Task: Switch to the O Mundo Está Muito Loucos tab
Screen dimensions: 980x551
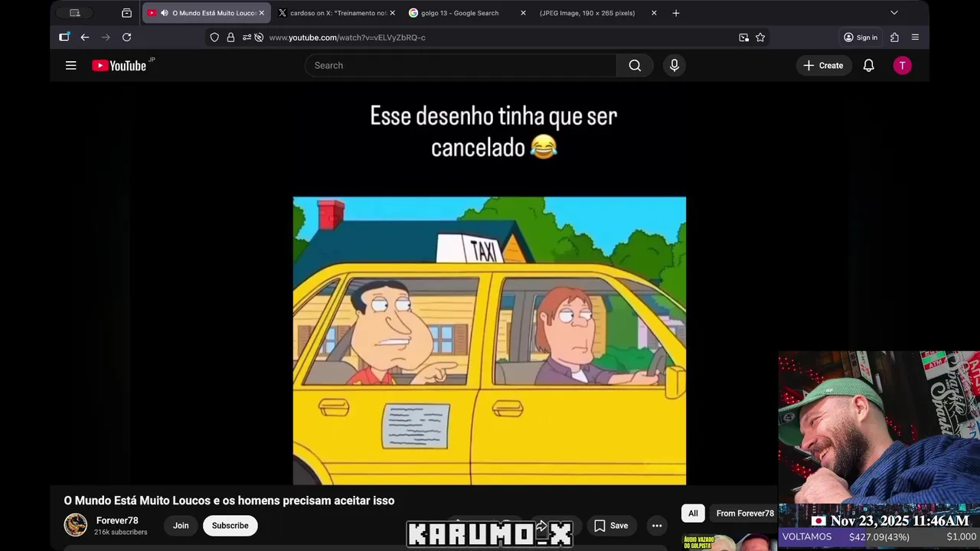Action: 207,13
